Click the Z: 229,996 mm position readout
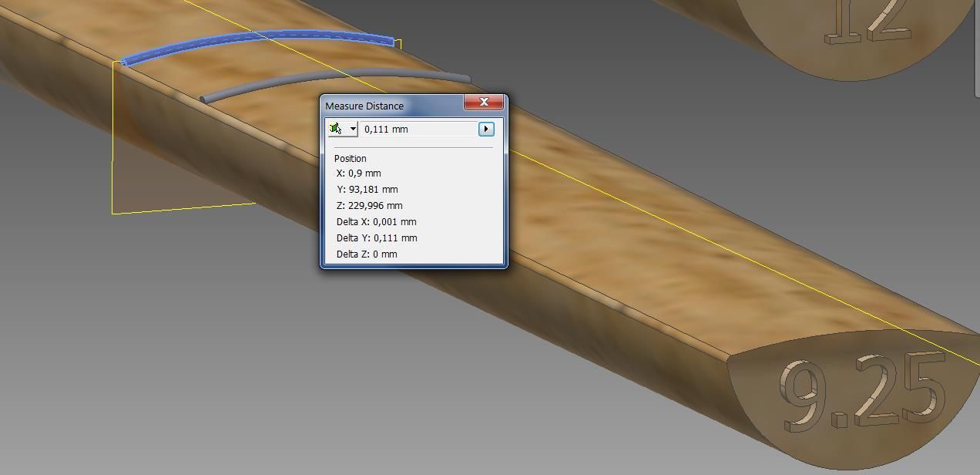 tap(370, 206)
